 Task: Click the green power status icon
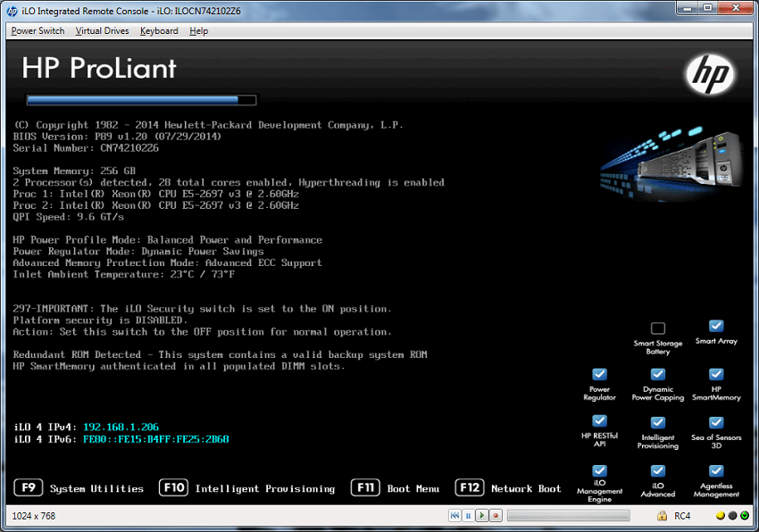745,516
